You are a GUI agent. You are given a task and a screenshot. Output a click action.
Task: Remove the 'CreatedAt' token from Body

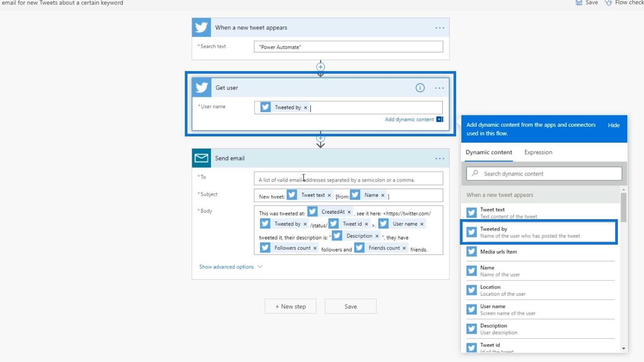349,212
